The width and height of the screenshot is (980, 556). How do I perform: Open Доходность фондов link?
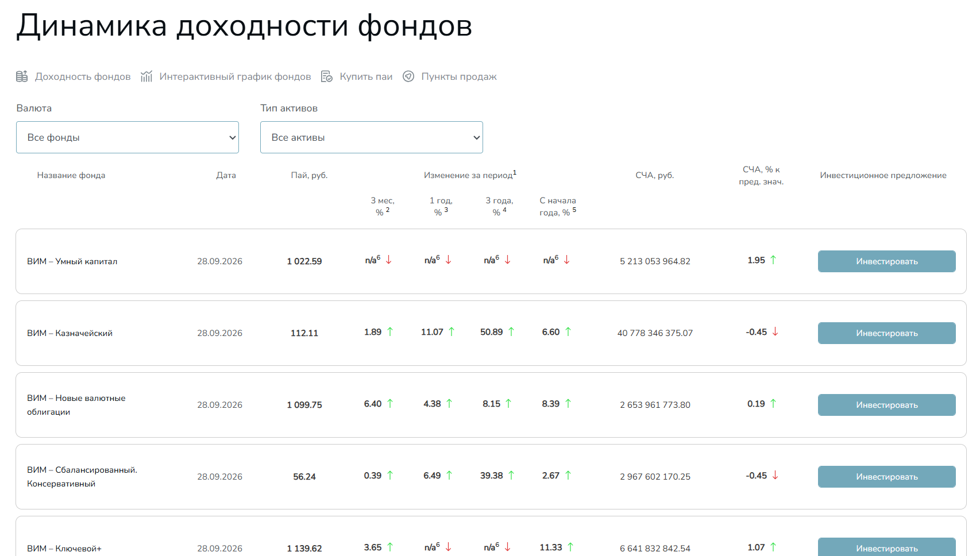(83, 76)
